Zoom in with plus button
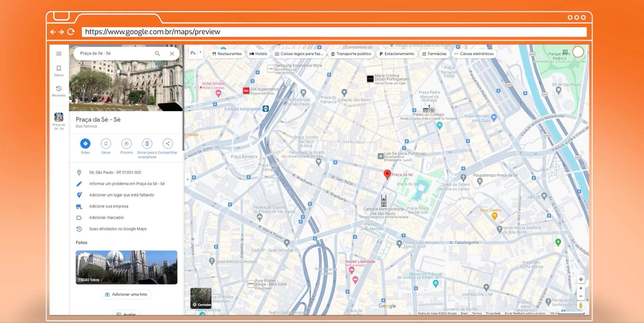Viewport: 644px width, 323px height. [581, 288]
